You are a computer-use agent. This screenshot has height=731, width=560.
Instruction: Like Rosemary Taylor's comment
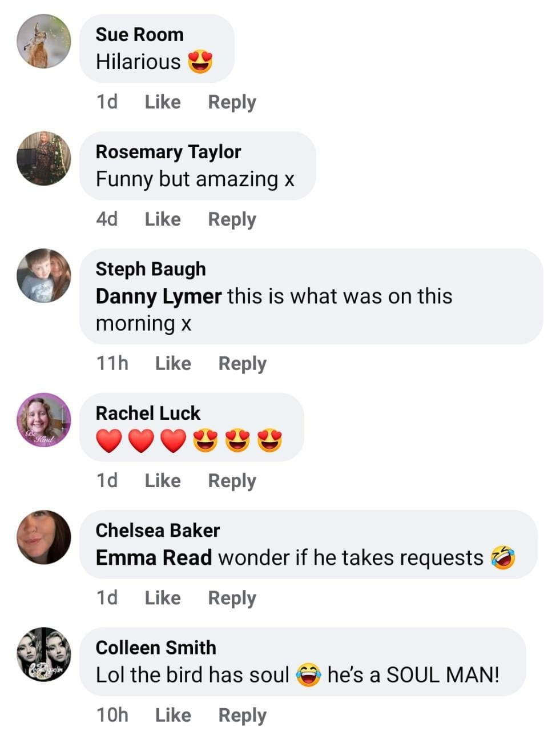[162, 219]
